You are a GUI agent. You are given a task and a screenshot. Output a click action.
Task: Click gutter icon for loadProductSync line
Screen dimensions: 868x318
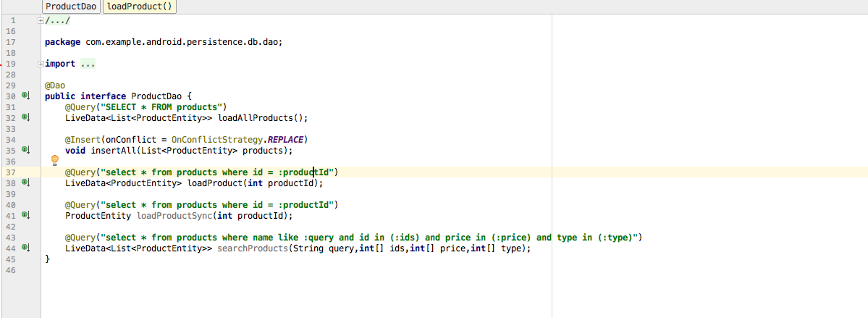click(25, 215)
